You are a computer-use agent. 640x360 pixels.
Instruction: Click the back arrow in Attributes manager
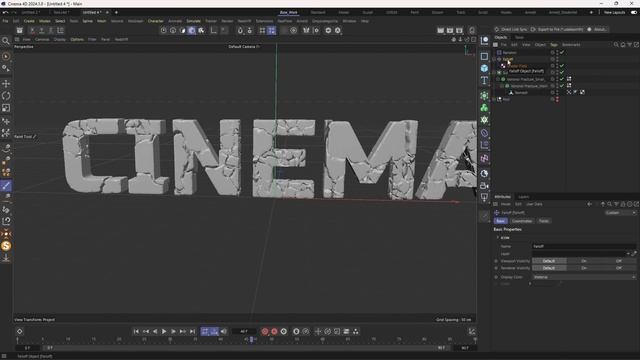tap(589, 204)
